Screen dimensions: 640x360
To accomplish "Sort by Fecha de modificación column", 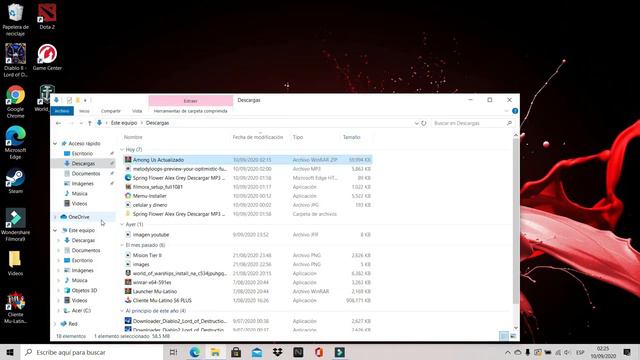I will tap(258, 138).
